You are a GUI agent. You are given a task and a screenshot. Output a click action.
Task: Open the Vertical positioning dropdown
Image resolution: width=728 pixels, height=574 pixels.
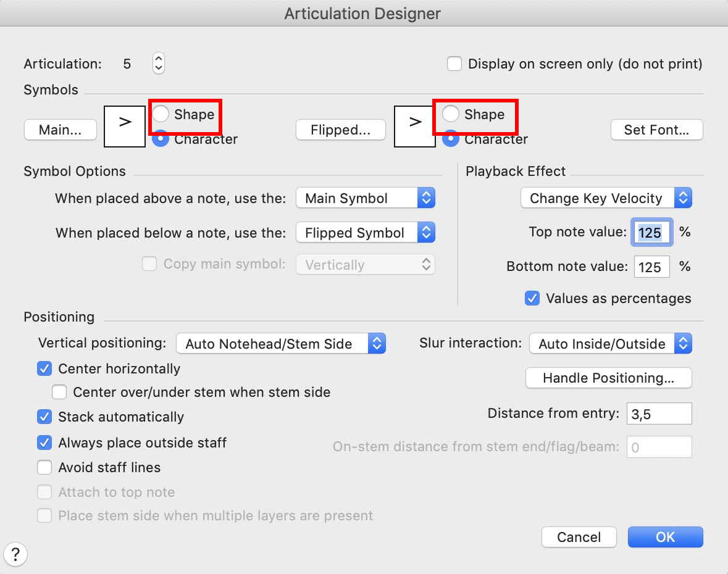pyautogui.click(x=281, y=344)
